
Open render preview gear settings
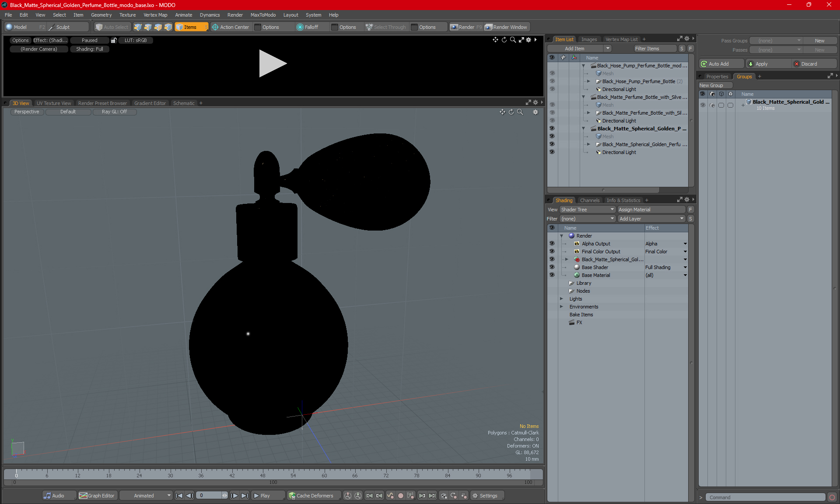tap(528, 40)
